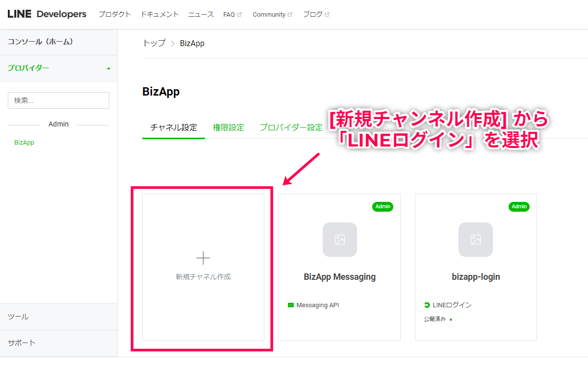Viewport: 588px width, 368px height.
Task: Open the ドキュメント menu
Action: coord(159,14)
